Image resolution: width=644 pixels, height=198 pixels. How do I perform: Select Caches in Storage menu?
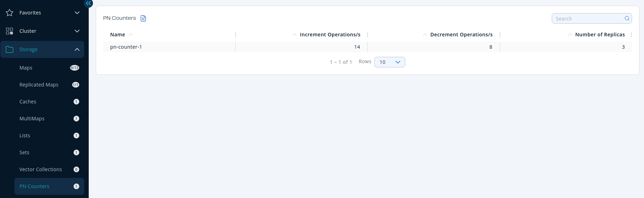pyautogui.click(x=28, y=102)
